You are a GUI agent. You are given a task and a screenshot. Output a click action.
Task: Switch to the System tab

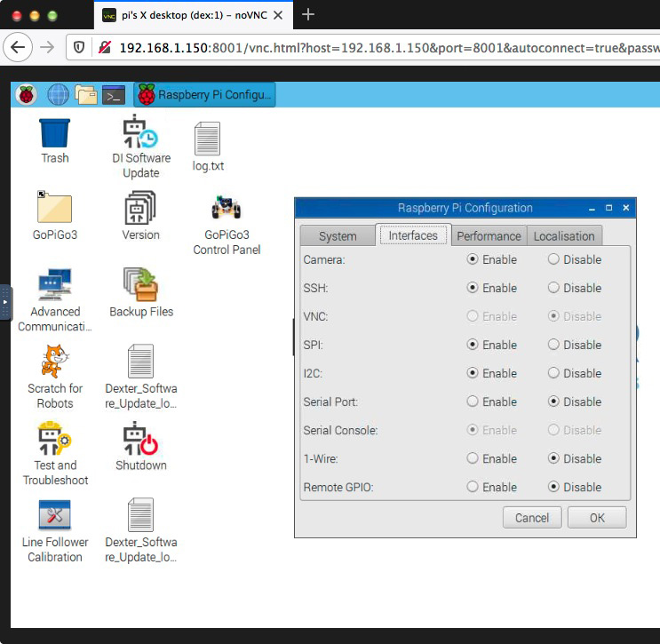[338, 236]
